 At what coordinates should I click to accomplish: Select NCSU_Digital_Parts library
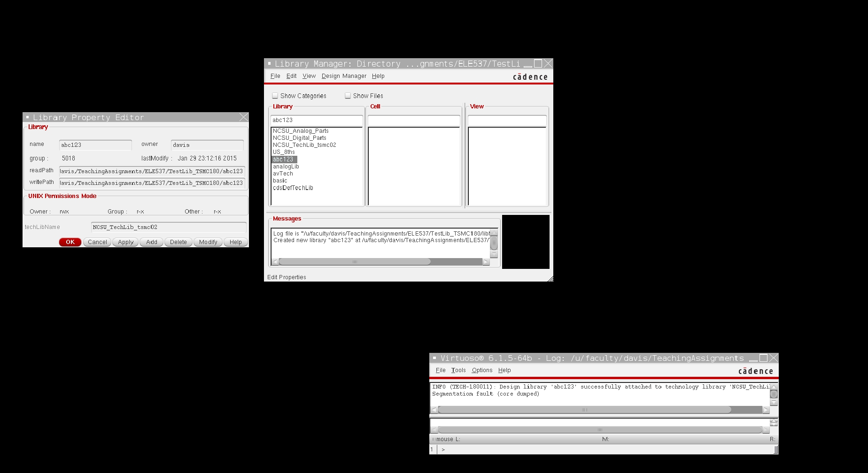pos(300,138)
